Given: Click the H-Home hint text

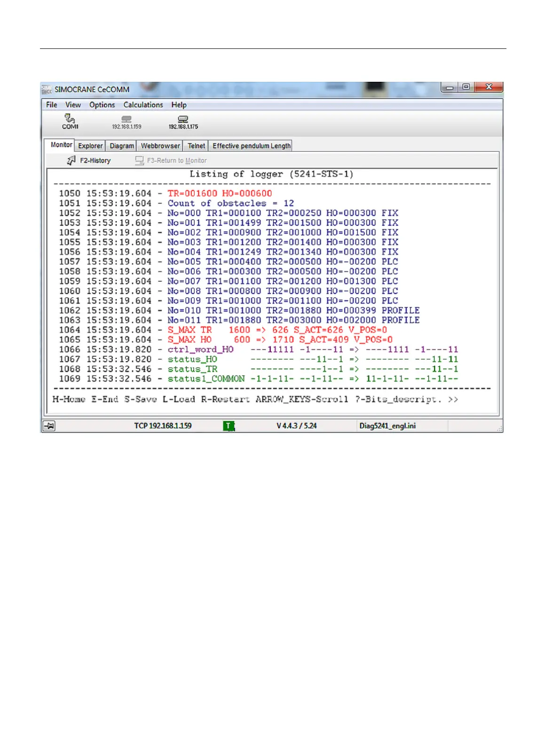Looking at the screenshot, I should (x=69, y=400).
